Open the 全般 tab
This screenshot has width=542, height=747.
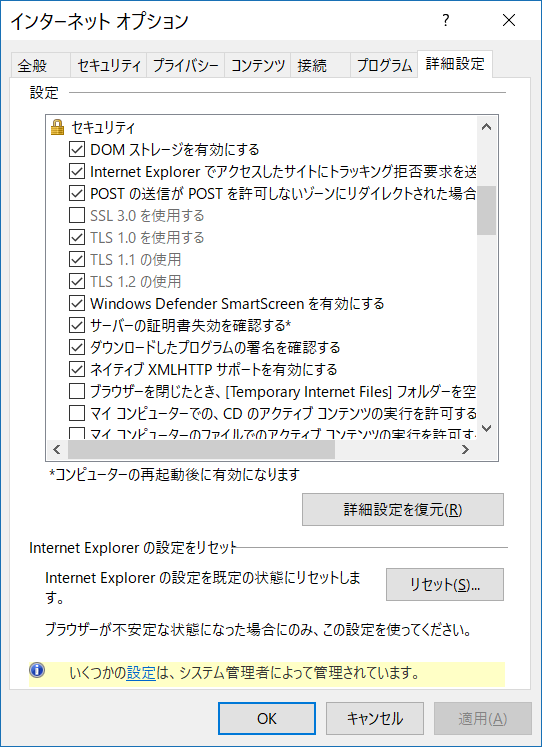point(40,65)
